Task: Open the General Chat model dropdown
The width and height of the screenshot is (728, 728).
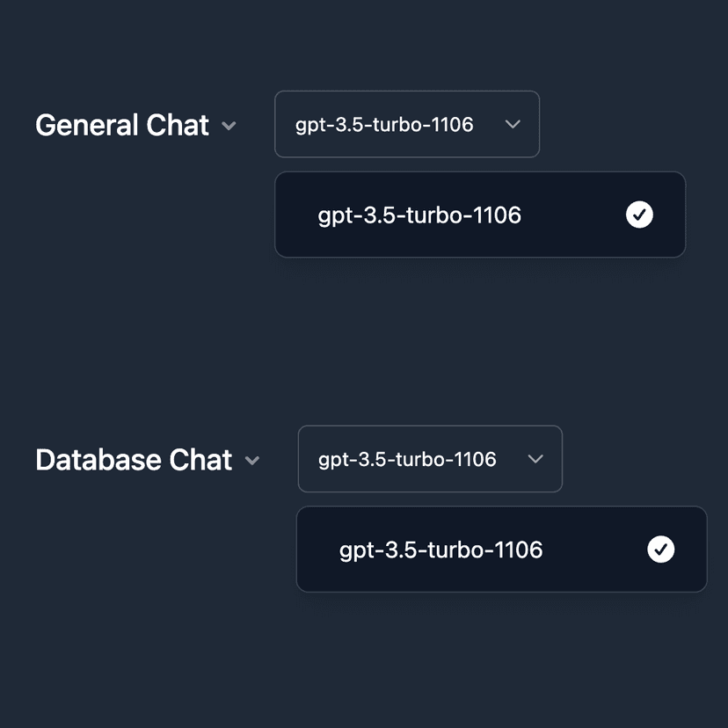Action: [406, 125]
